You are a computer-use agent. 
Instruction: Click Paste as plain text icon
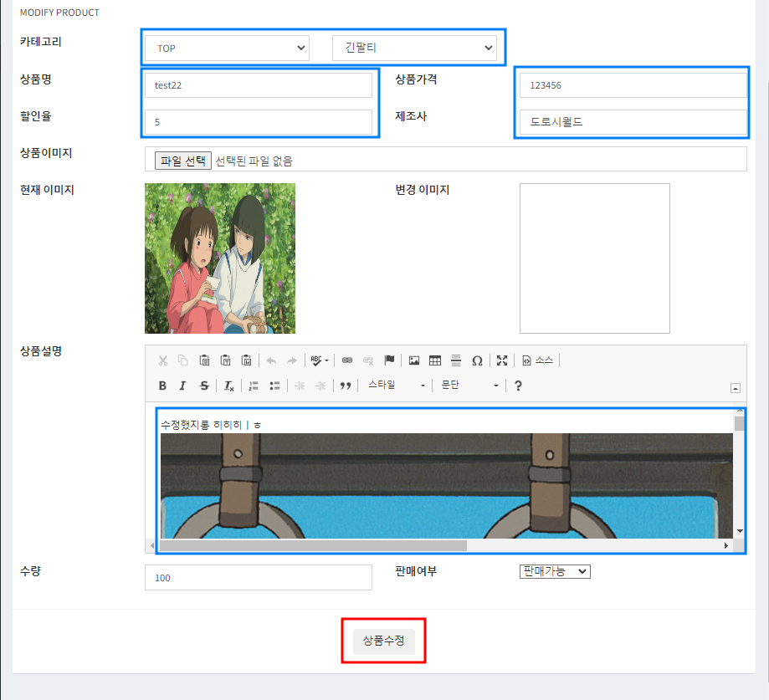point(225,360)
